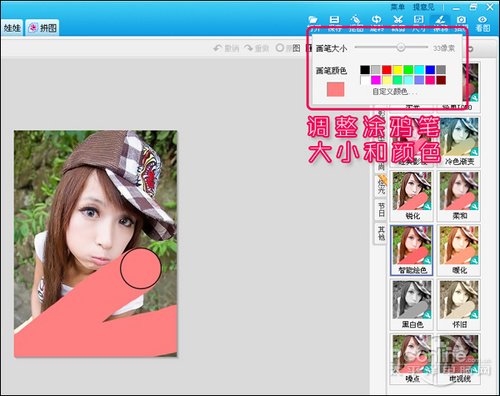Apply the 怀旧 nostalgic effect thumbnail

[459, 305]
